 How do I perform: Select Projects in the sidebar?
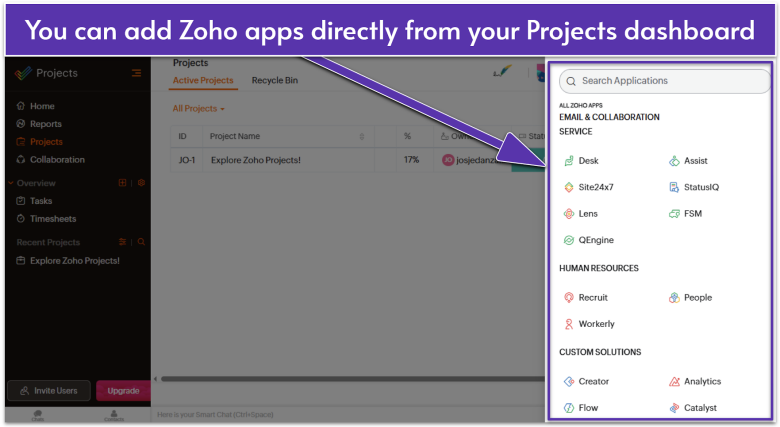pos(39,142)
